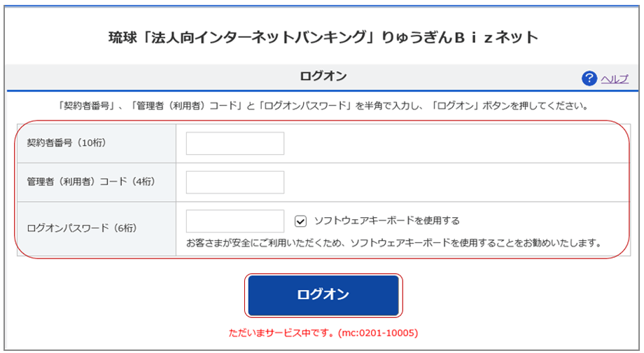The image size is (644, 353).
Task: Click the 管理者（利用者）コード（4桁）row label
Action: click(x=90, y=182)
